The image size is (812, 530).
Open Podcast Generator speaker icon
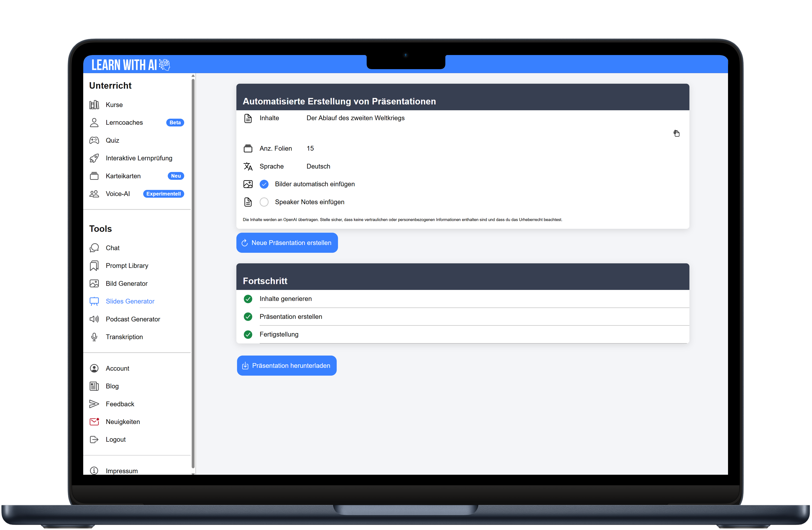coord(94,319)
